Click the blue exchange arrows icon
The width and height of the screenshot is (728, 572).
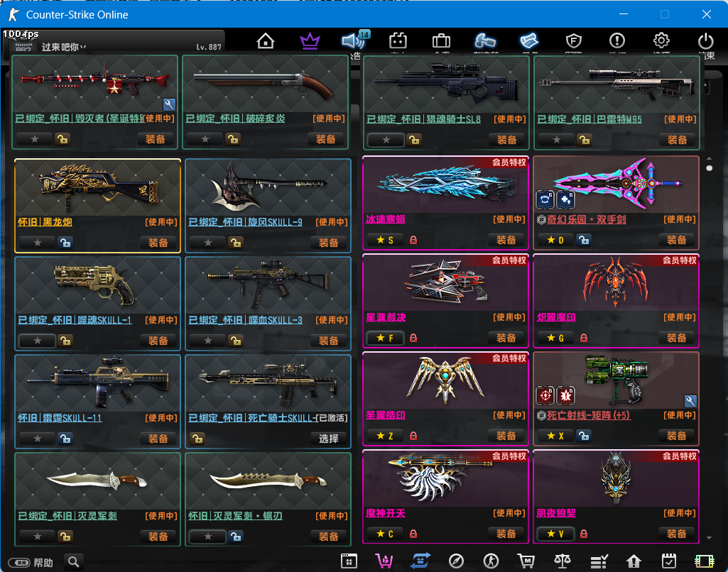click(x=420, y=561)
